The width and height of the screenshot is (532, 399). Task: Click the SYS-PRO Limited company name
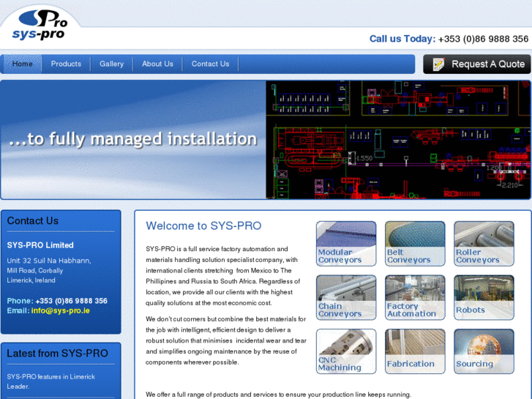[40, 245]
